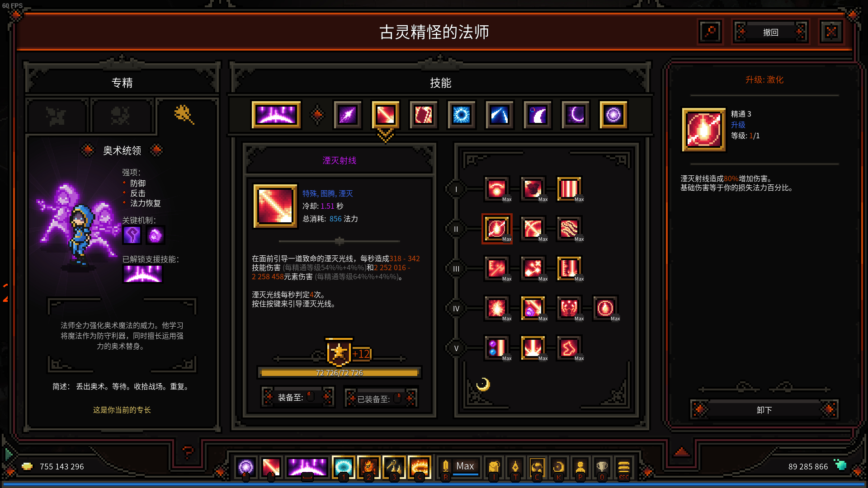This screenshot has height=488, width=868.
Task: Switch to the active golden specialization tab
Action: tap(185, 115)
